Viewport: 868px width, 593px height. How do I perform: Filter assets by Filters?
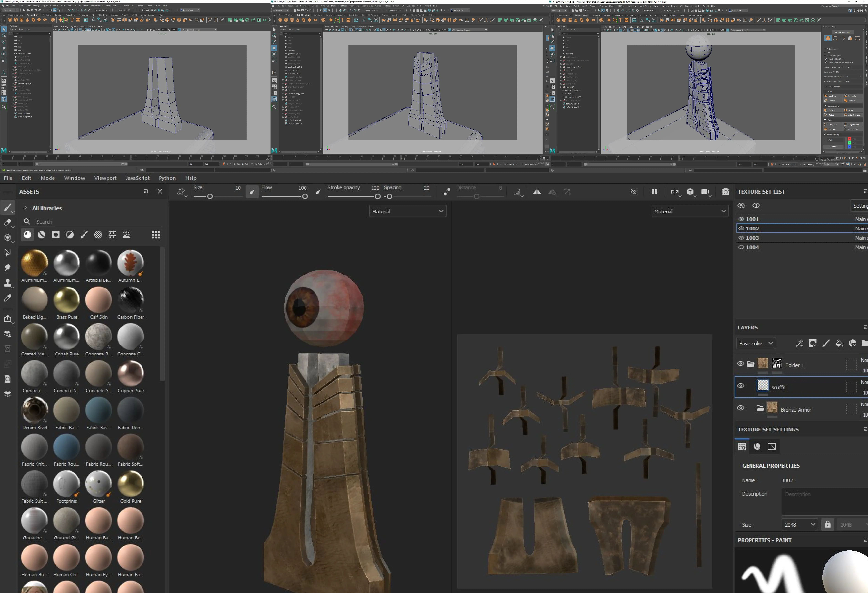point(70,234)
